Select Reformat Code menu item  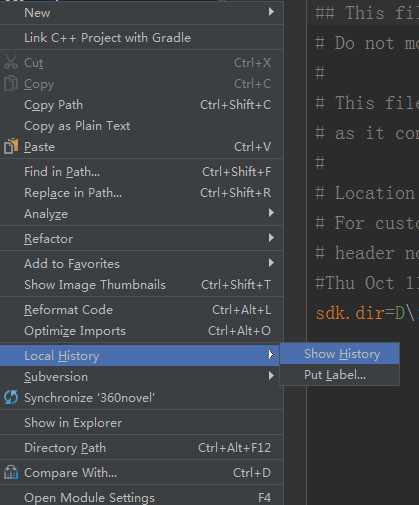pyautogui.click(x=142, y=310)
